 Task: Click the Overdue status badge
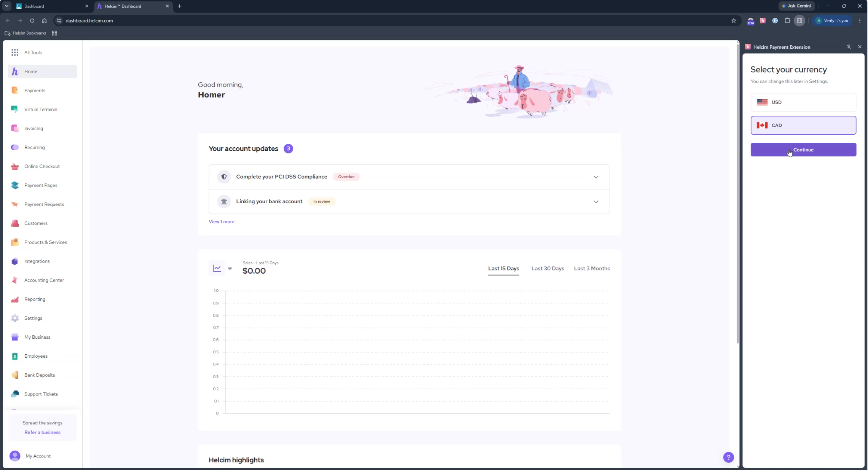click(346, 177)
